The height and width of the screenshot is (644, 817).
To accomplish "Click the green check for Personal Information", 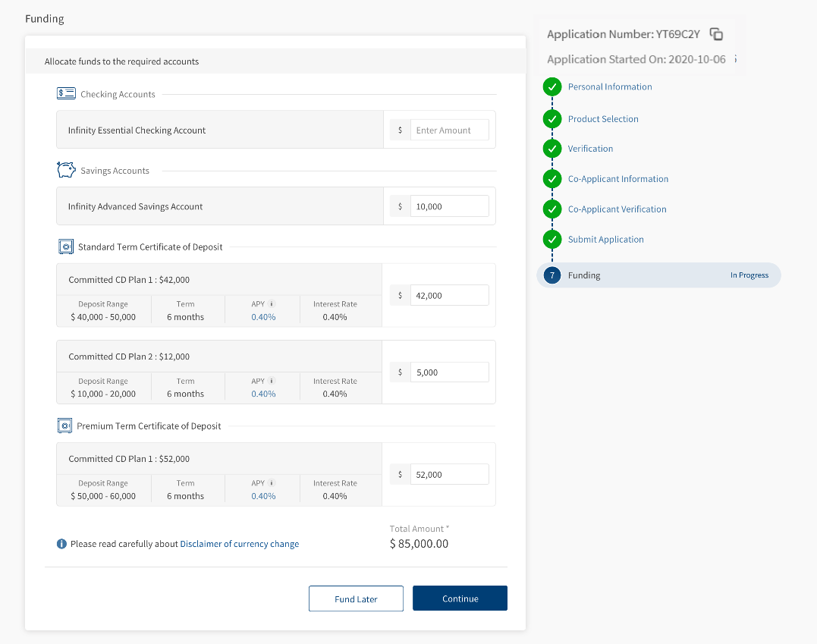I will (552, 87).
